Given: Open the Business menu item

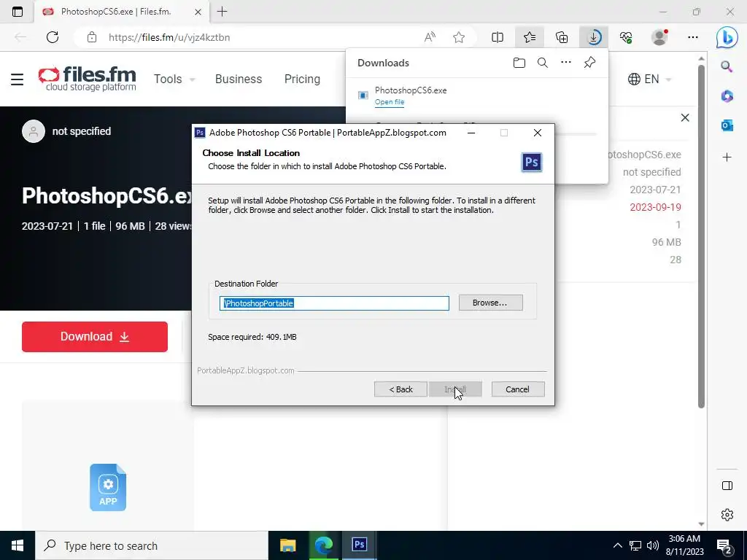Looking at the screenshot, I should (239, 79).
